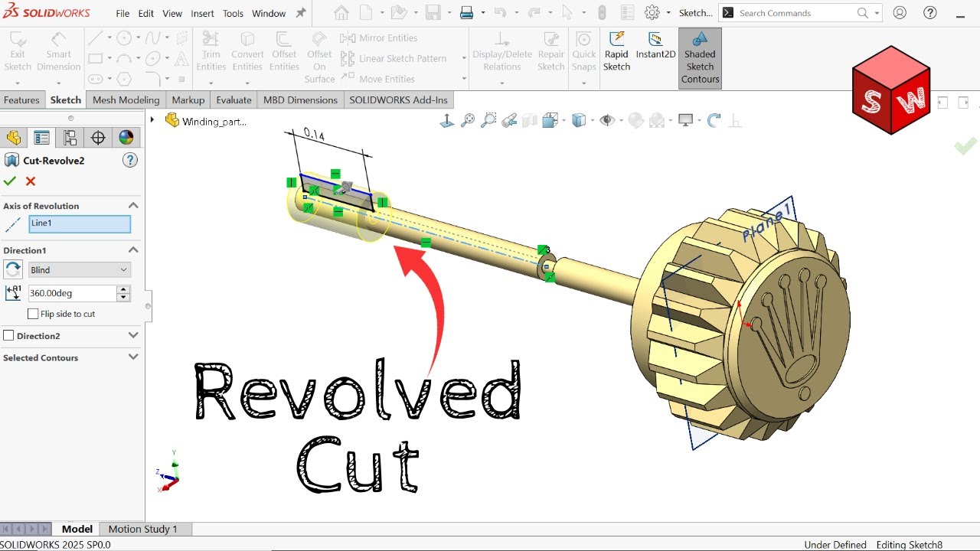Switch to Evaluate ribbon tab
980x551 pixels.
point(234,99)
